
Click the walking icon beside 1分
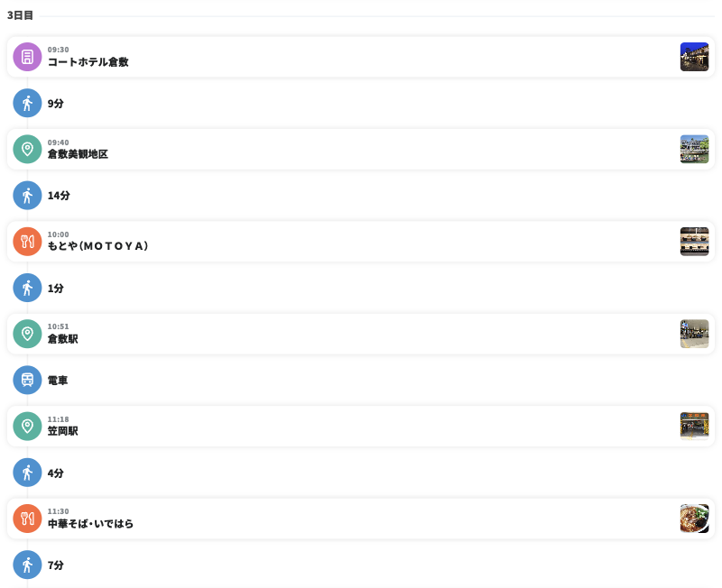tap(27, 288)
